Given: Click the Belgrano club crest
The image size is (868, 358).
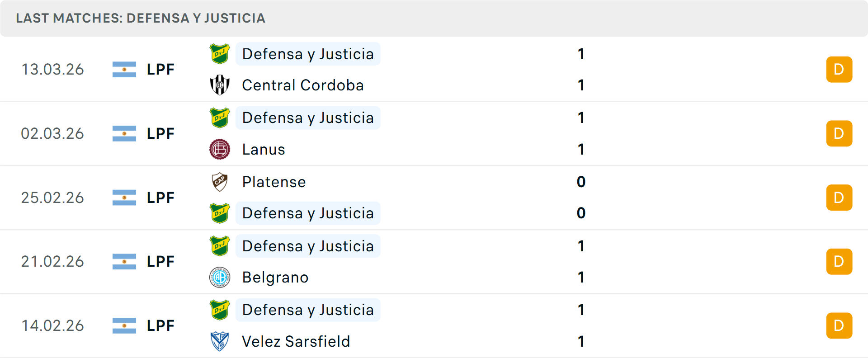Looking at the screenshot, I should [x=220, y=277].
